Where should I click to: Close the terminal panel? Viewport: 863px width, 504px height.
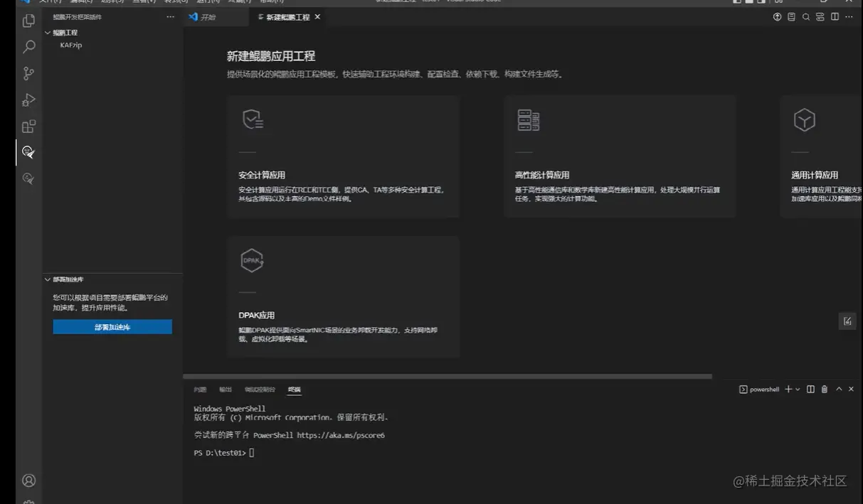click(851, 389)
